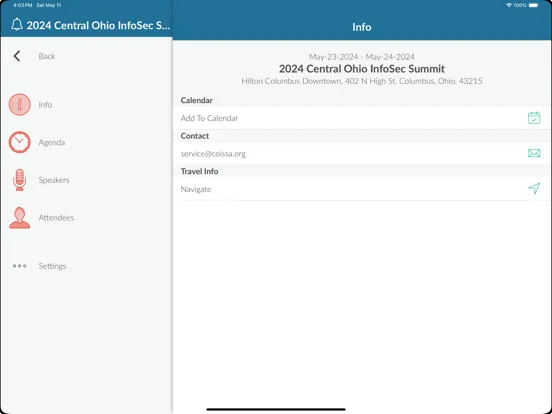The height and width of the screenshot is (414, 552).
Task: Click the Back label
Action: coord(47,56)
